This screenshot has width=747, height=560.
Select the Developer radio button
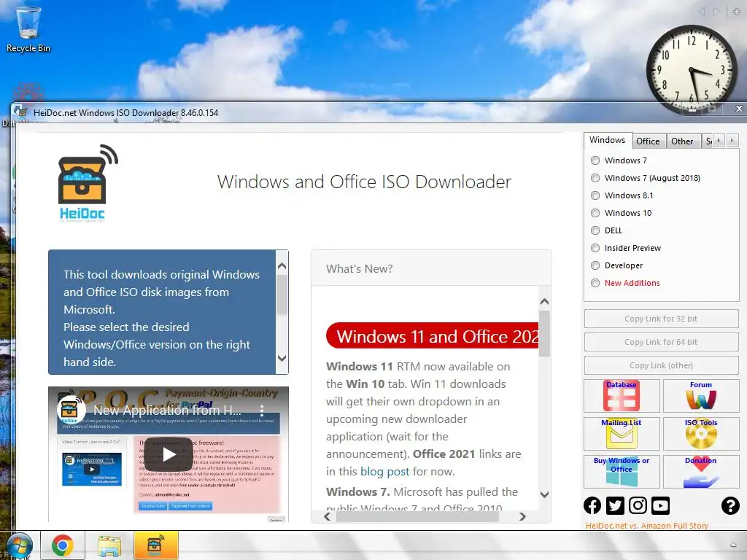point(595,265)
